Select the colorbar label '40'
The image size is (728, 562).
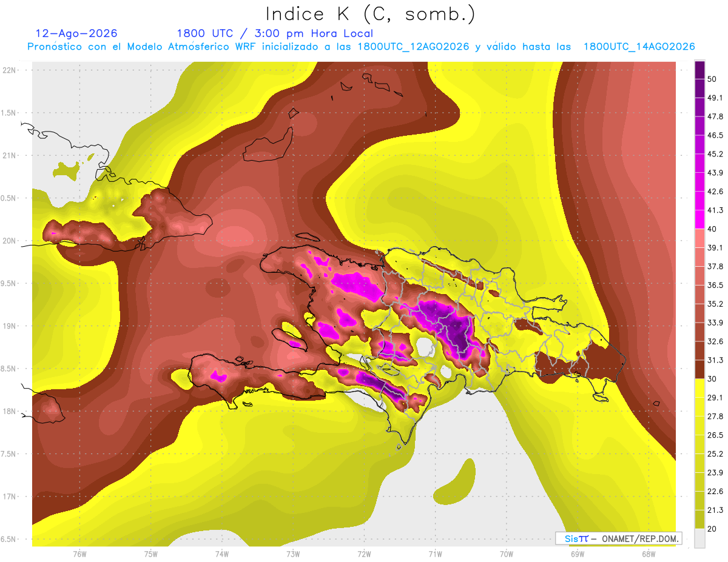tap(712, 229)
